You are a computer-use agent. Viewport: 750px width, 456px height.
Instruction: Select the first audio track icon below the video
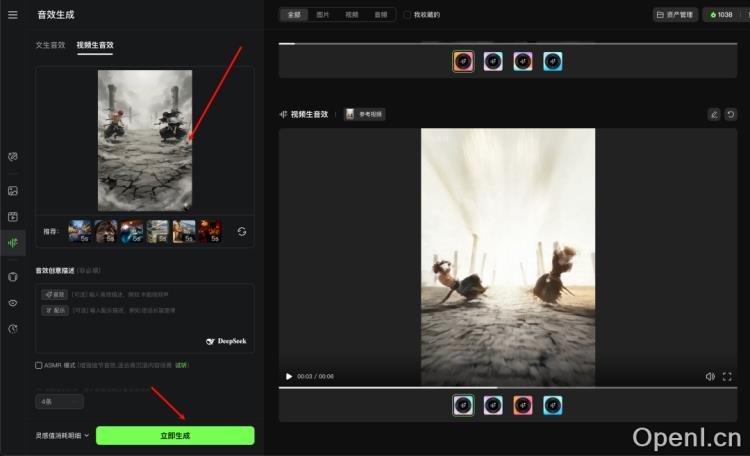point(463,405)
